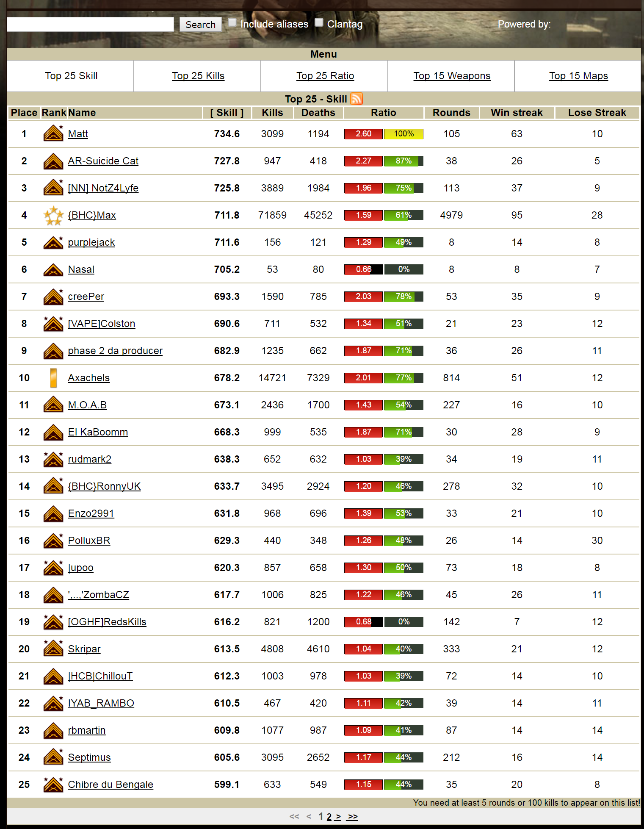This screenshot has width=644, height=829.
Task: Click rank icon next to [NN] NotZ4Lyfe
Action: (53, 188)
